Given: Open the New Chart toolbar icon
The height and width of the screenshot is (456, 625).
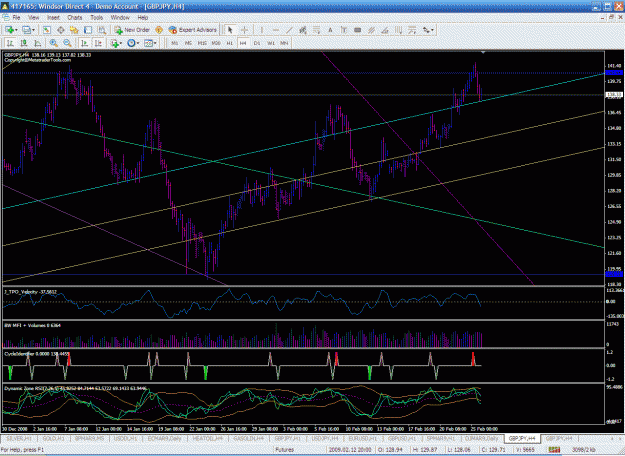Looking at the screenshot, I should pyautogui.click(x=9, y=30).
